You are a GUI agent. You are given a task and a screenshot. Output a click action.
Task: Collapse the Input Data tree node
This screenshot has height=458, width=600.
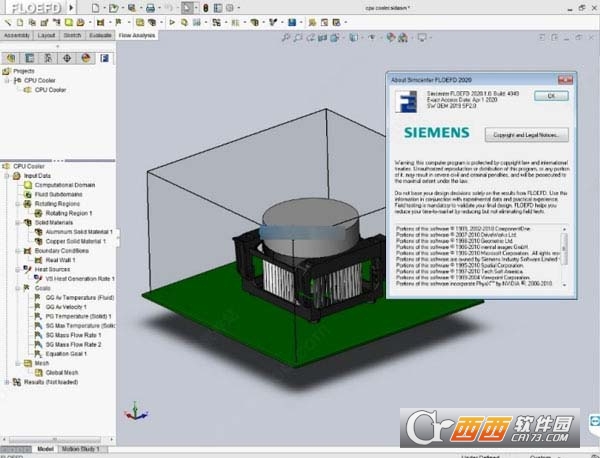7,176
